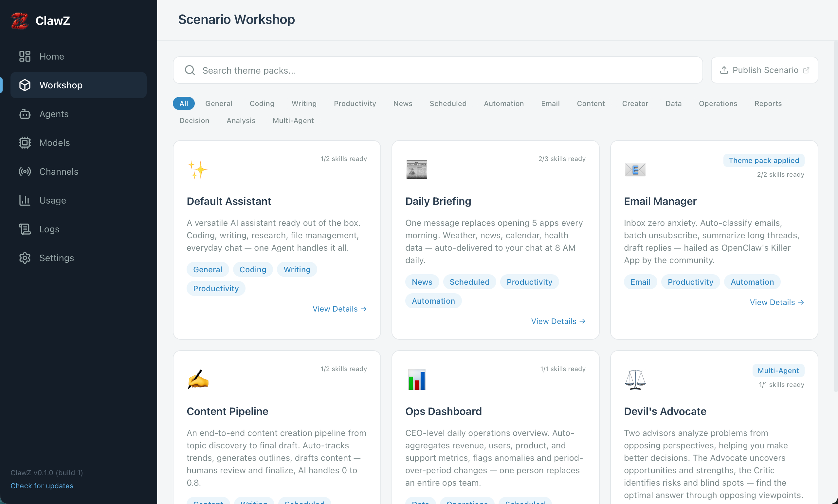Screen dimensions: 838x504
Task: Switch to the Workshop section
Action: tap(61, 85)
